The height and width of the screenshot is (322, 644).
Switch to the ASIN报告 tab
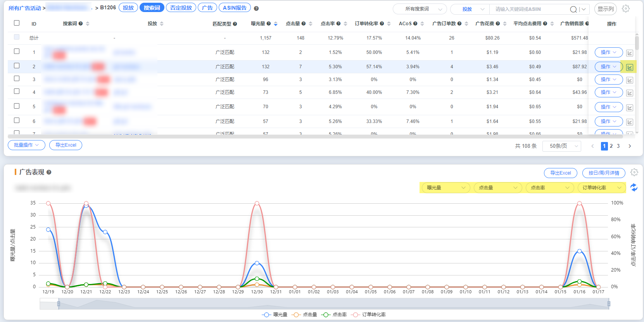235,8
